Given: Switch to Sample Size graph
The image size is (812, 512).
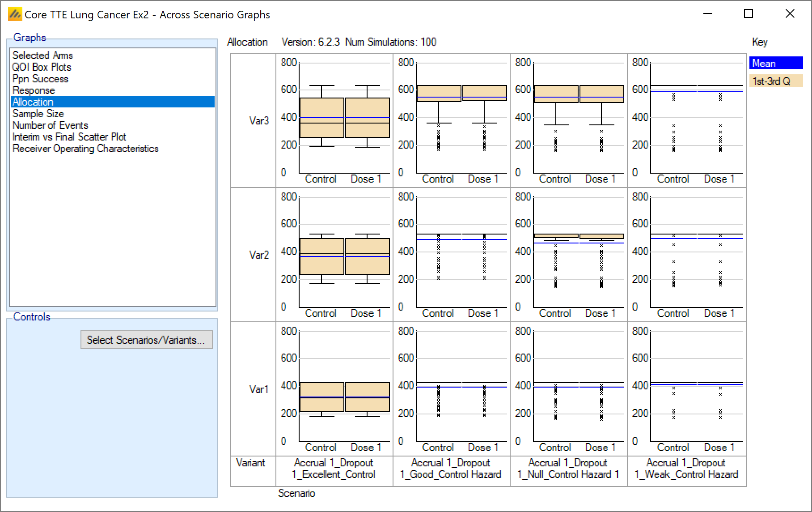Looking at the screenshot, I should coord(38,114).
